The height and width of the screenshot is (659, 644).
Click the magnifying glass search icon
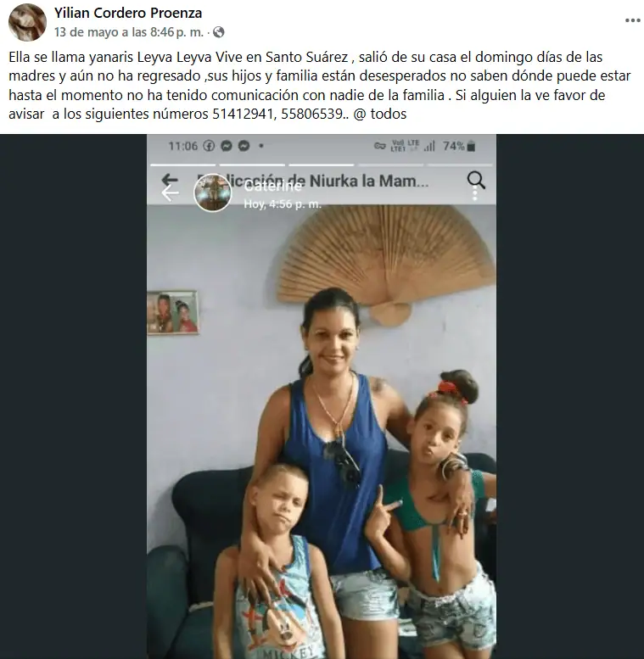[x=476, y=180]
